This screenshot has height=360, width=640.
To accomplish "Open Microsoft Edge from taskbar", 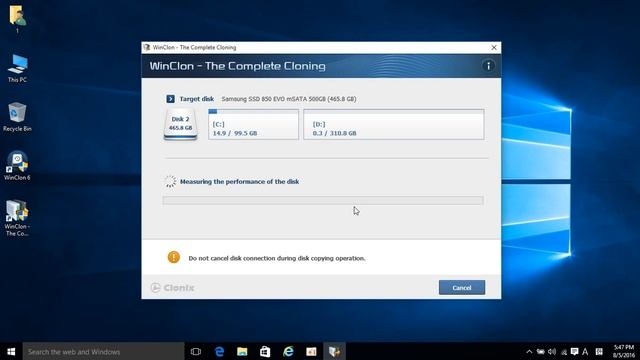I will click(x=219, y=351).
